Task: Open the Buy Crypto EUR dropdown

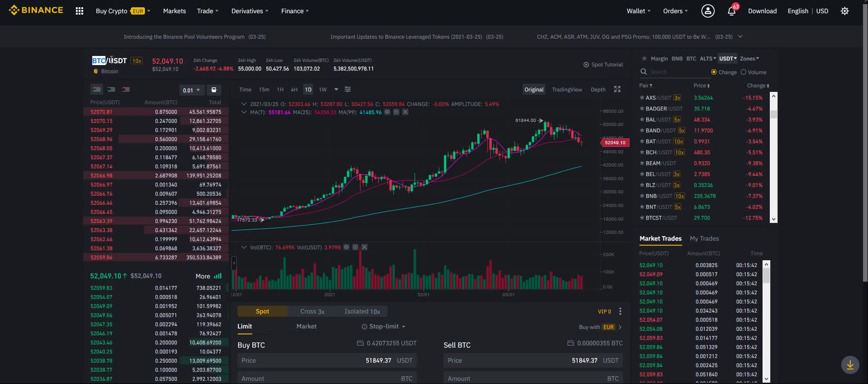Action: (123, 11)
